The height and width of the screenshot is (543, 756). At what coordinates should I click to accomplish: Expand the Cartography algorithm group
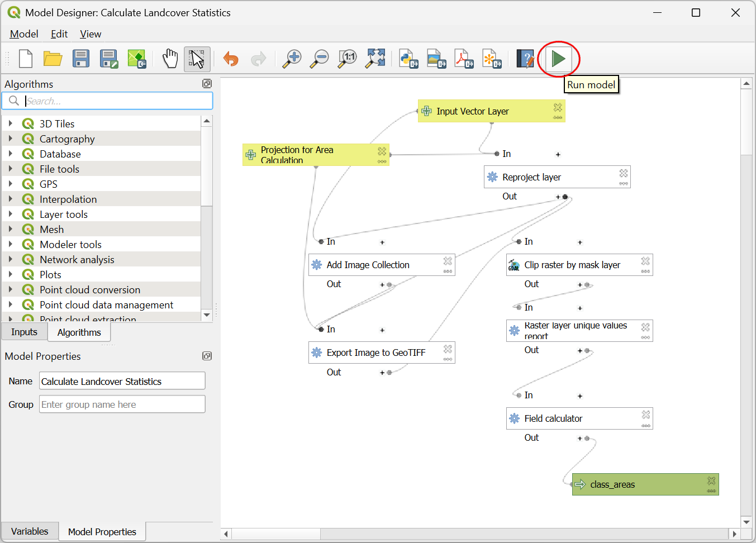[11, 139]
